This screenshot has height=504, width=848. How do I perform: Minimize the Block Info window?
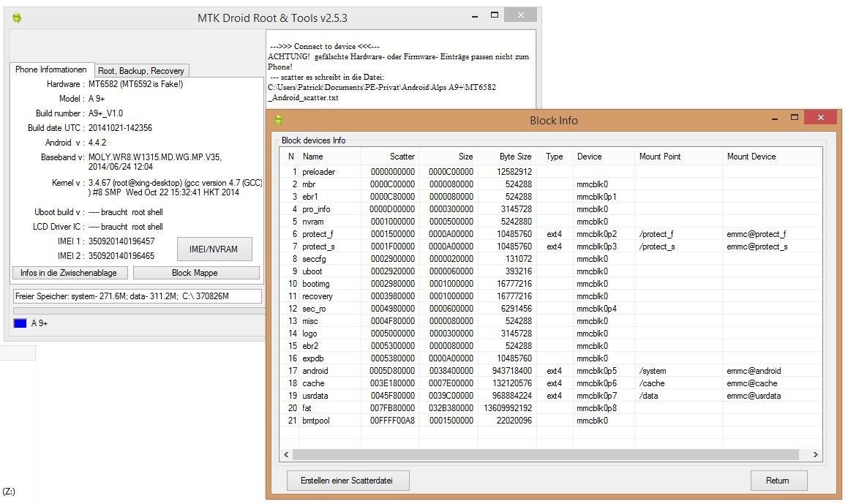[x=774, y=118]
